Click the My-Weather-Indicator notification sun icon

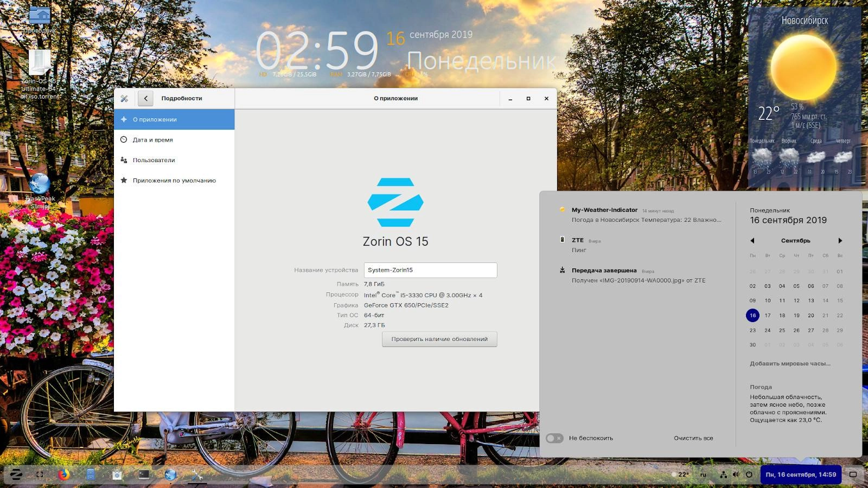562,209
